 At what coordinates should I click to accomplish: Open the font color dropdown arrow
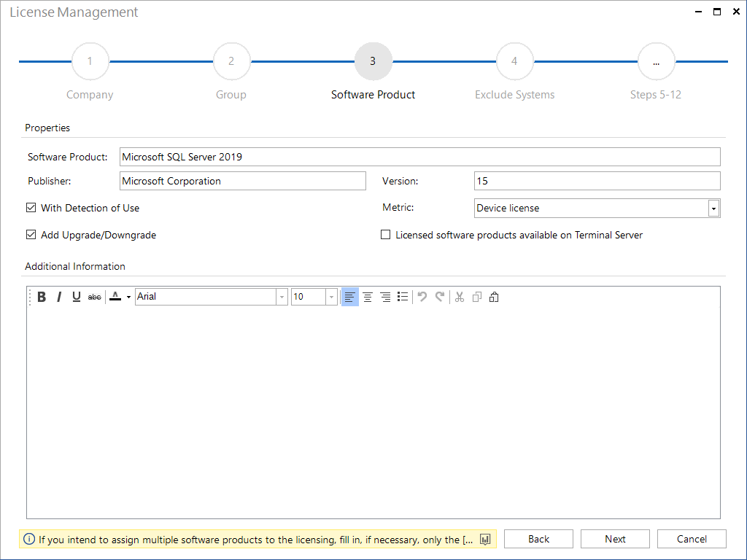click(x=128, y=297)
